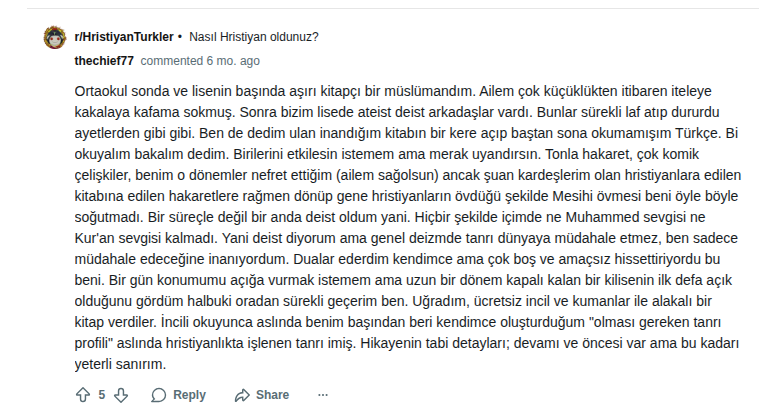Downvote thechief77's comment

[121, 395]
